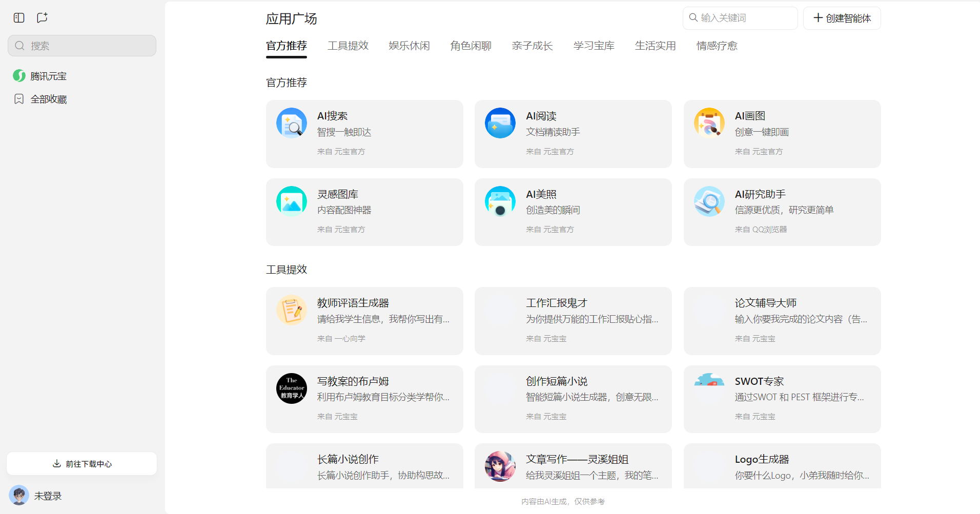
Task: Select the 腾讯元宝 logo icon
Action: [x=18, y=75]
